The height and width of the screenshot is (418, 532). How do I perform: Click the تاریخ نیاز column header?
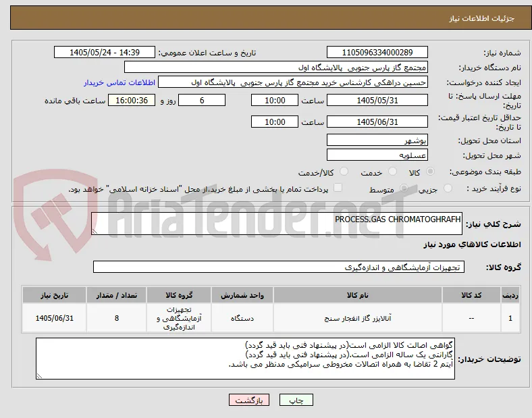pyautogui.click(x=54, y=295)
